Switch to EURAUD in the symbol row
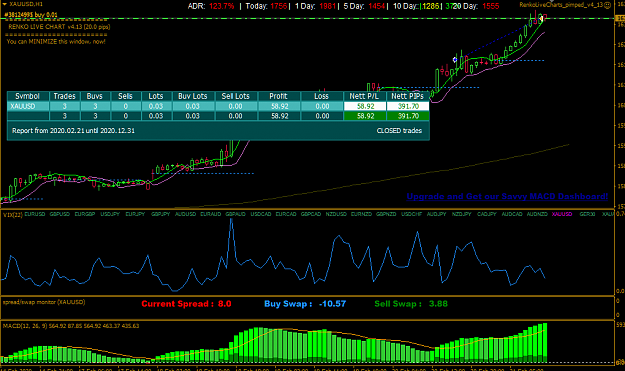625x371 pixels. click(210, 214)
